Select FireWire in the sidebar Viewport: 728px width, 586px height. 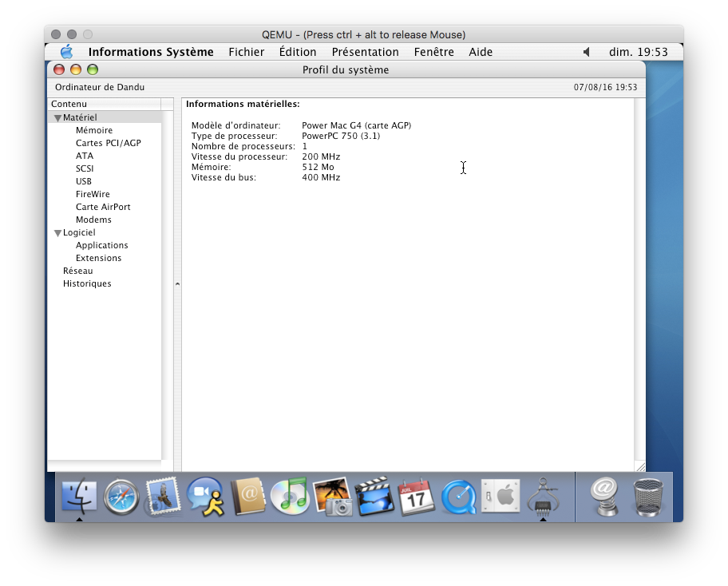[x=93, y=194]
